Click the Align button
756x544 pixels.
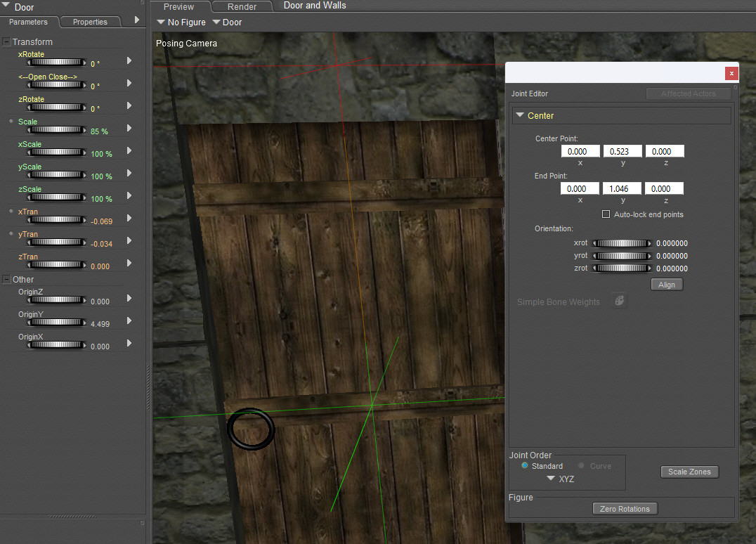[x=667, y=285]
